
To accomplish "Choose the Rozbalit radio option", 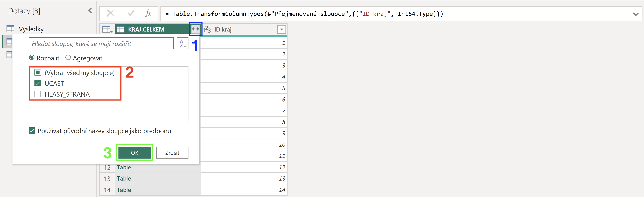I will tap(32, 58).
